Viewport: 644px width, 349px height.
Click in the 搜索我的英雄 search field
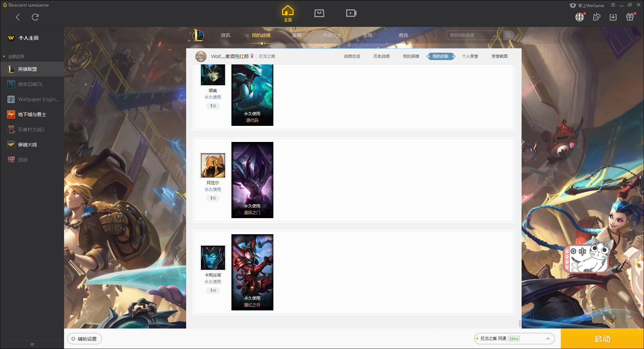point(475,35)
